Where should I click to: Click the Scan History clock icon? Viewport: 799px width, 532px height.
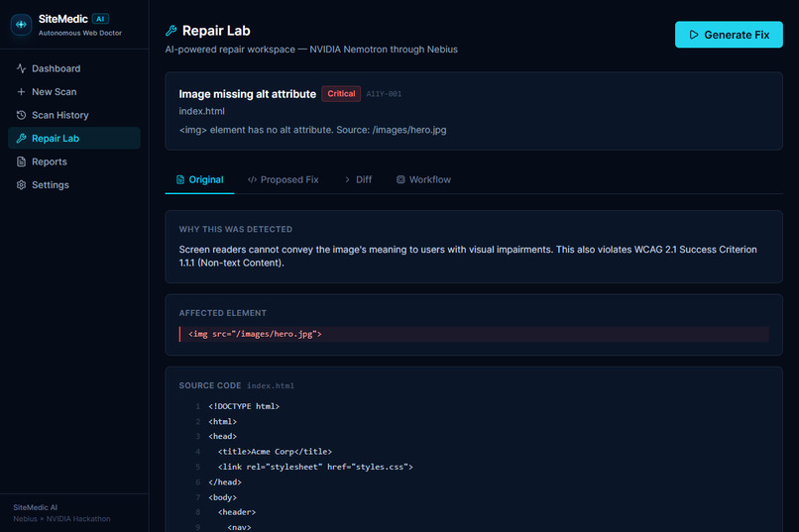21,115
